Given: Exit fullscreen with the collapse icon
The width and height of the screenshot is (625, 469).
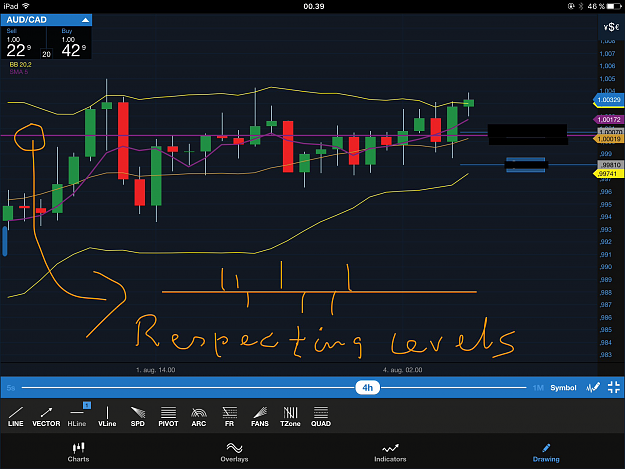Looking at the screenshot, I should coord(614,387).
